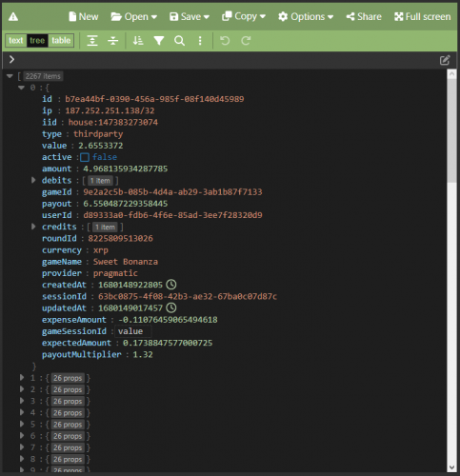Open the Copy dropdown menu
Screen dimensions: 460x476
click(244, 16)
